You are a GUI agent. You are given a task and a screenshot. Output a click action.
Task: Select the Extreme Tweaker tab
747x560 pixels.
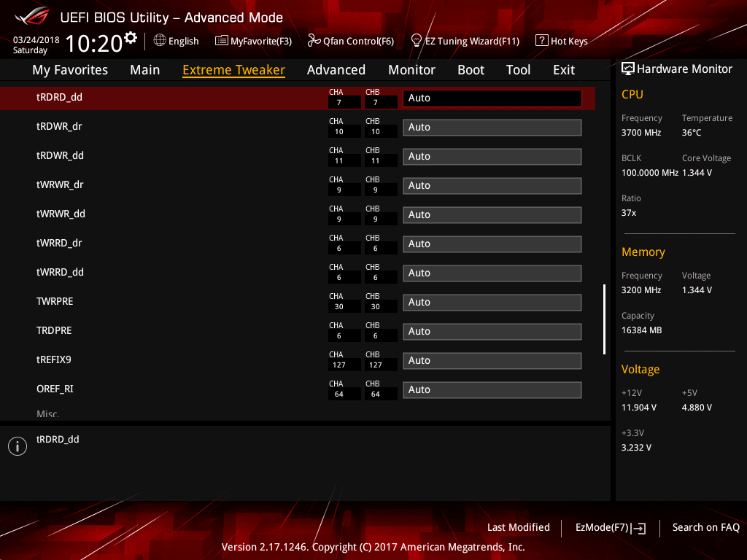[234, 70]
